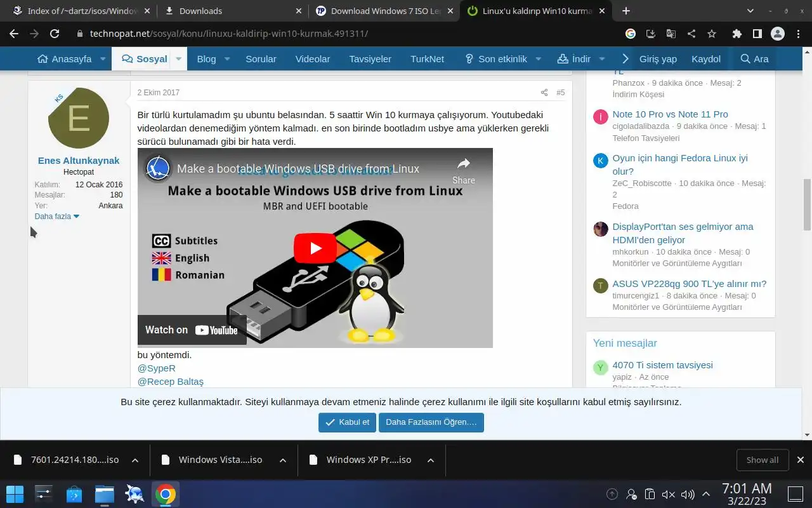Open post number #5 permalink
The image size is (812, 508).
pyautogui.click(x=560, y=93)
